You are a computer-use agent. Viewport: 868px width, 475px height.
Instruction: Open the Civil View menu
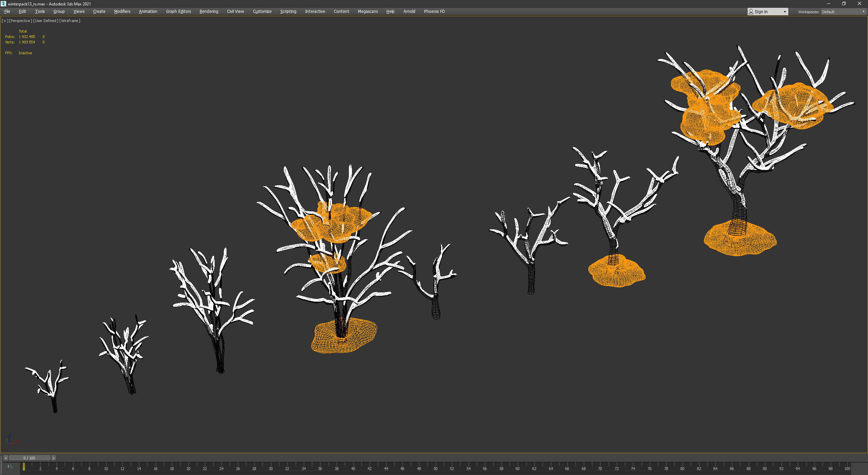click(236, 12)
